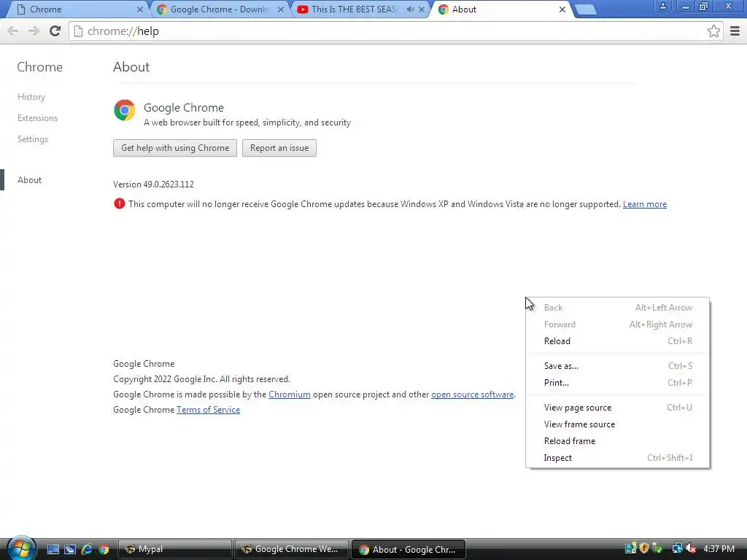The height and width of the screenshot is (560, 747).
Task: Click the 4:37 PM taskbar clock
Action: [x=719, y=548]
